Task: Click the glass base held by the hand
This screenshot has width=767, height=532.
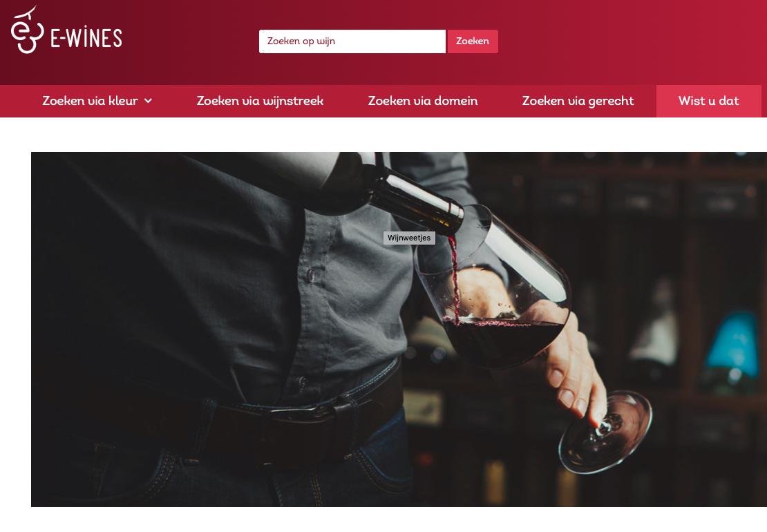Action: tap(605, 432)
